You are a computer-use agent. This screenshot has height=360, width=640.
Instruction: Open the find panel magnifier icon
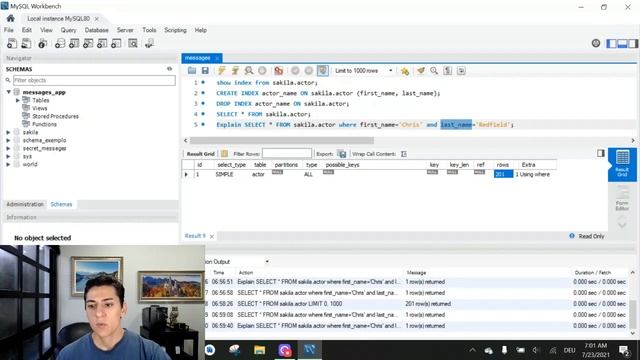[x=434, y=71]
